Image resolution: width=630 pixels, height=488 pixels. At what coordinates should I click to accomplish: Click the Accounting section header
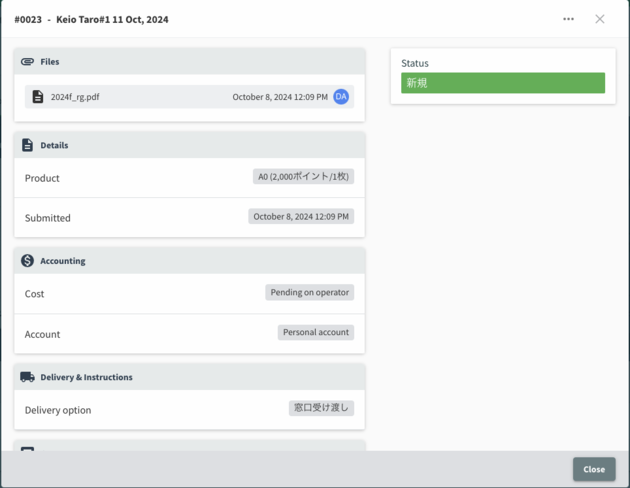click(x=62, y=261)
